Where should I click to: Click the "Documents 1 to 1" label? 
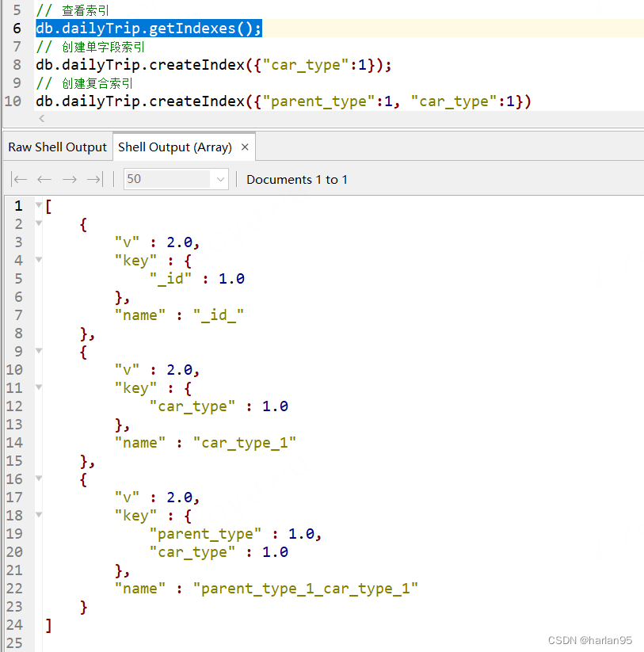tap(297, 180)
